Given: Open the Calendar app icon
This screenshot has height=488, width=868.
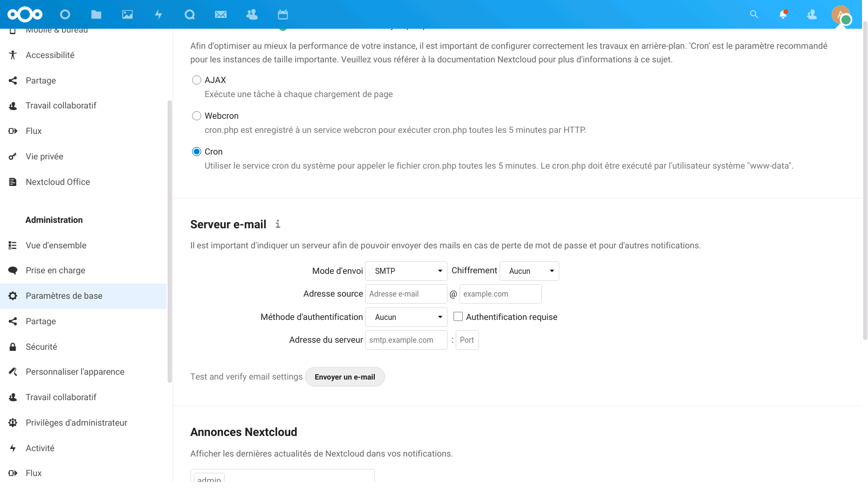Looking at the screenshot, I should (283, 15).
